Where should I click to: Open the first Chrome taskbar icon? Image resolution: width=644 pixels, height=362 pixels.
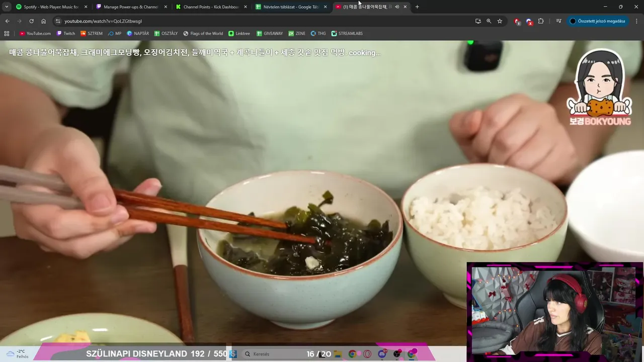coord(352,354)
